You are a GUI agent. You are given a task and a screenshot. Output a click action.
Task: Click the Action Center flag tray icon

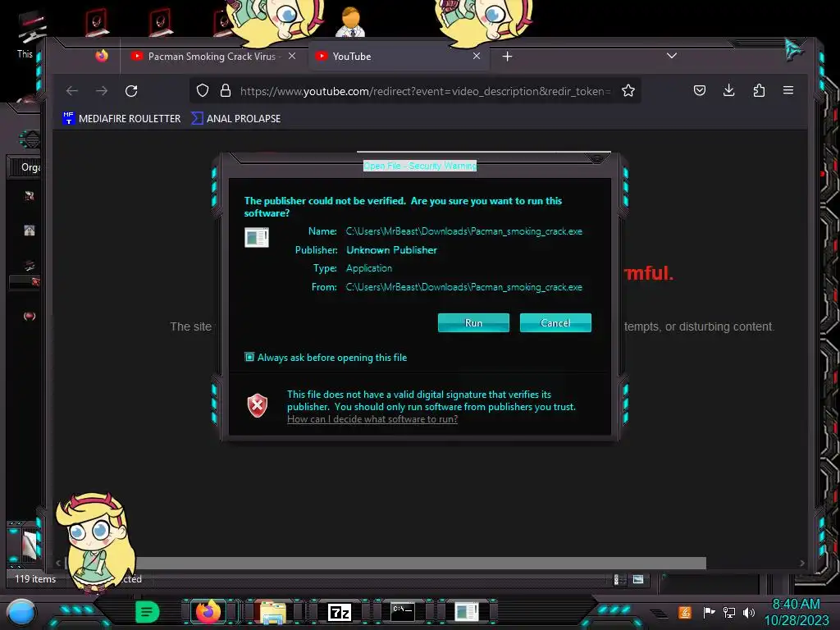[709, 612]
